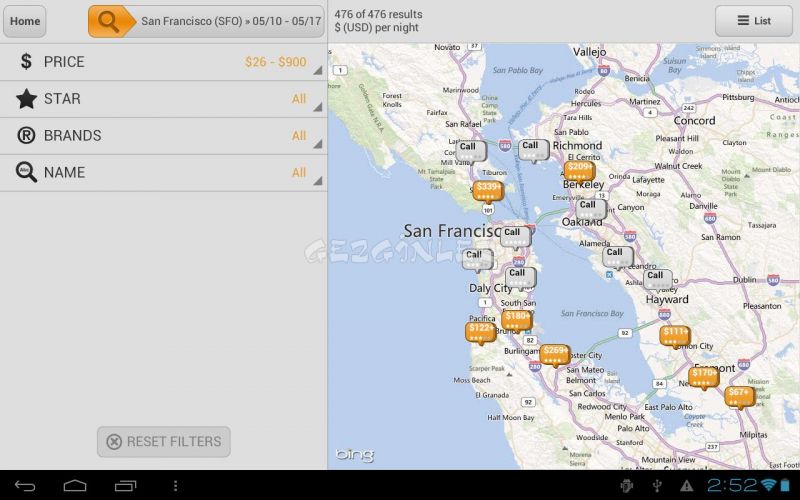Tap the $339+ hotel map marker
Screen dimensions: 800x500
488,191
